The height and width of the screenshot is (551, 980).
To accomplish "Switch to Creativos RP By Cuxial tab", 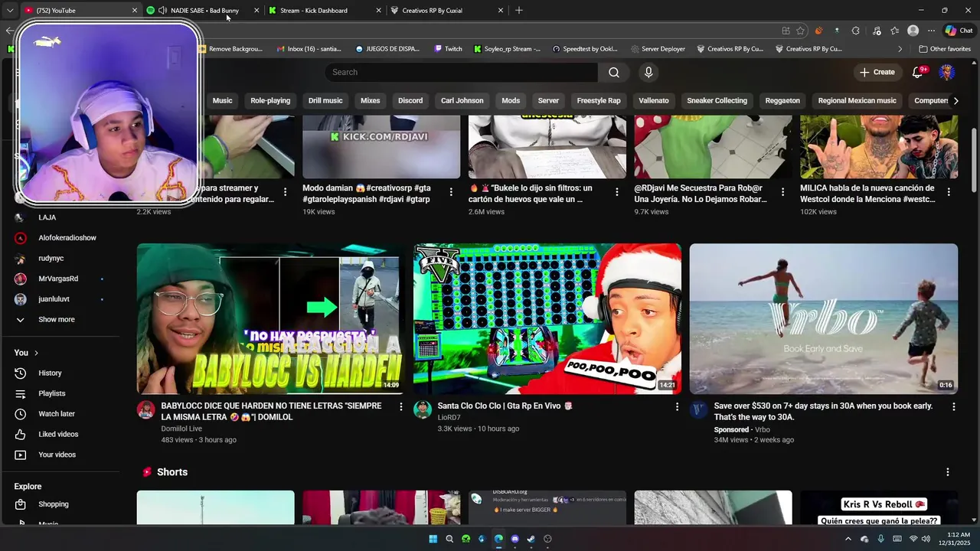I will (448, 11).
